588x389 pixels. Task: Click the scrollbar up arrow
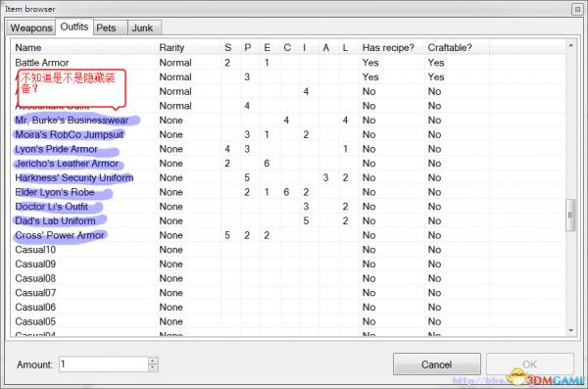tap(570, 45)
